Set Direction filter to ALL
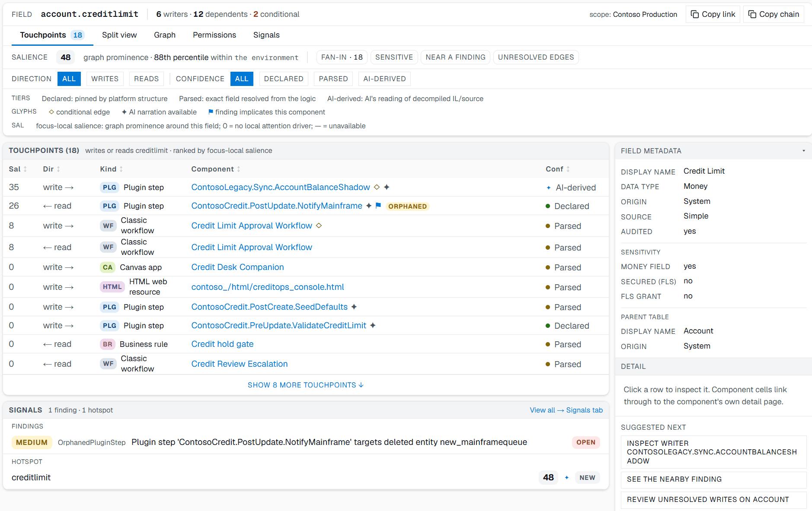 click(69, 79)
